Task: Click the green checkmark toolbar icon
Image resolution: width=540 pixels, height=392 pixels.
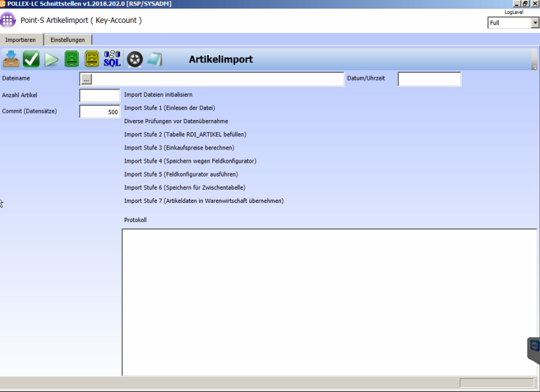Action: (x=31, y=59)
